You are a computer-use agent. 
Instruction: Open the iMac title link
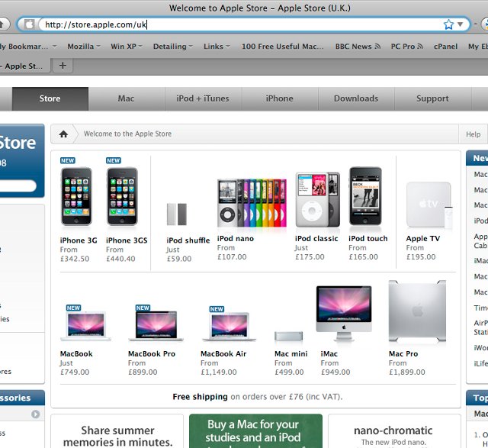329,354
